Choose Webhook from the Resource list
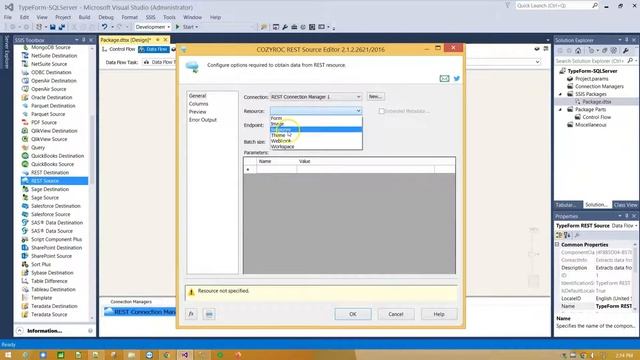 [x=316, y=141]
